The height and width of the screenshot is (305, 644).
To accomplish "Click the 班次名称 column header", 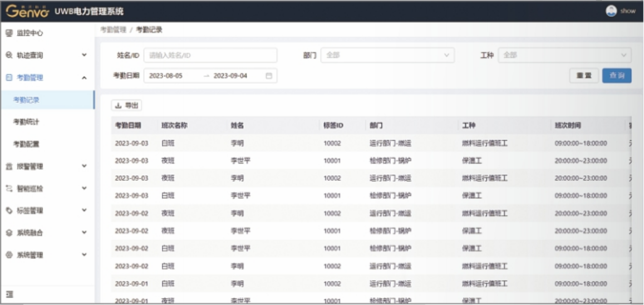I will point(175,126).
